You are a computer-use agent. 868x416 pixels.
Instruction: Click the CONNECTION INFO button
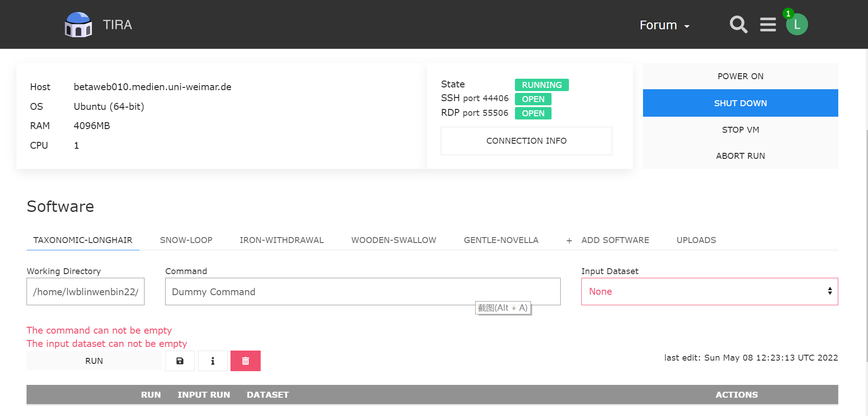(526, 141)
